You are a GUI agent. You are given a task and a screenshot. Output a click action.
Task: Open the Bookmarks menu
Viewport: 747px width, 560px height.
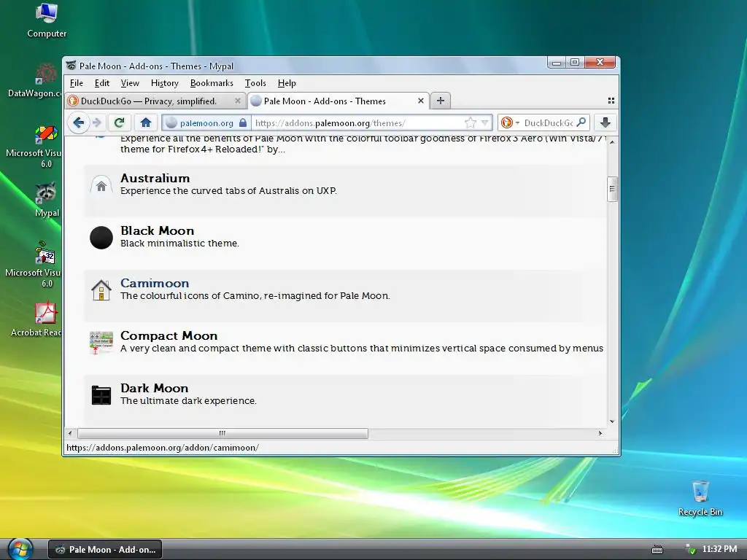click(212, 83)
